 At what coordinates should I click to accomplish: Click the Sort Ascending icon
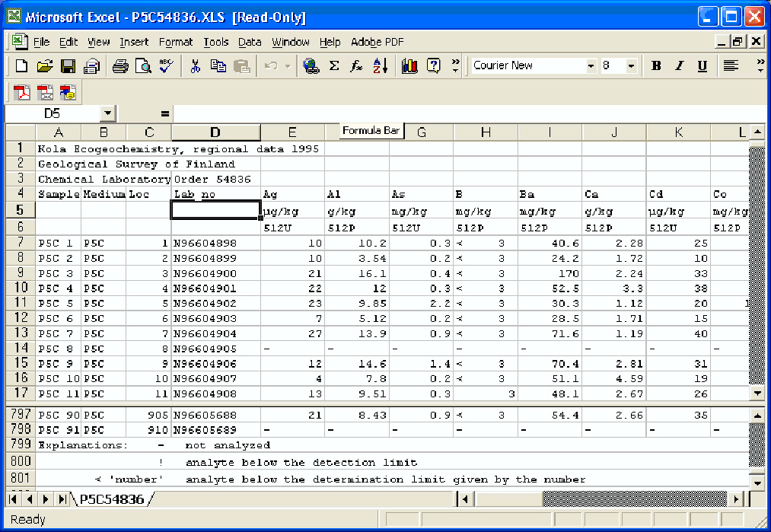click(x=380, y=66)
